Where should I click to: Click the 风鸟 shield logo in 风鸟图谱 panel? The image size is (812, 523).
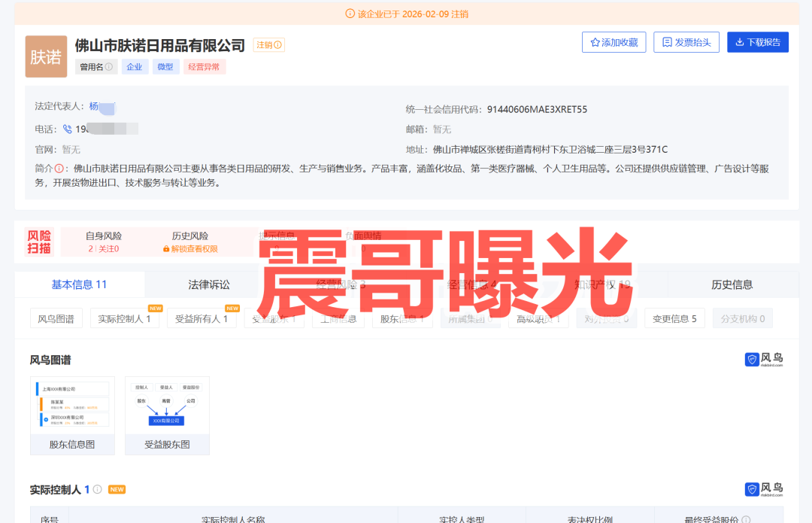(x=753, y=359)
